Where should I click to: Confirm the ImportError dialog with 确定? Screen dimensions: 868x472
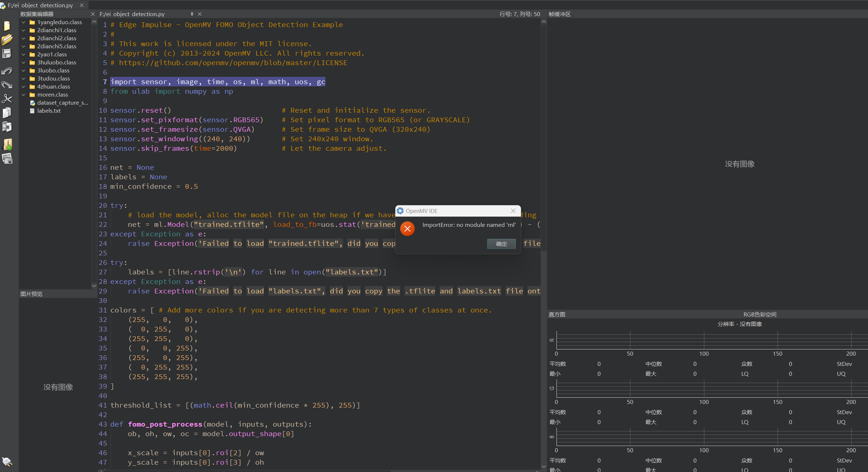(501, 244)
